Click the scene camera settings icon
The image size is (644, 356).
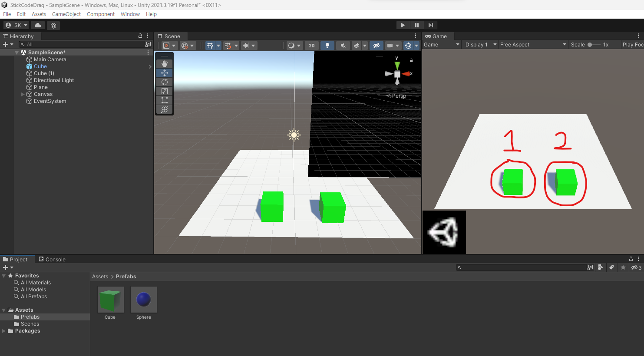coord(390,46)
